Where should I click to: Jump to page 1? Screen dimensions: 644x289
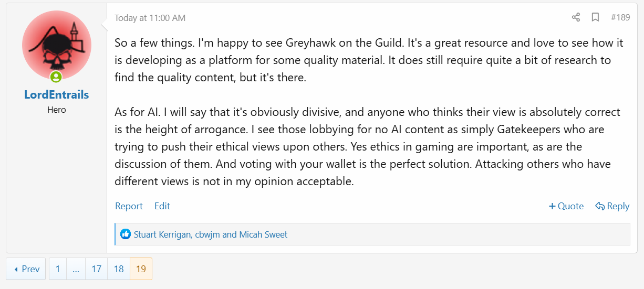[x=58, y=269]
